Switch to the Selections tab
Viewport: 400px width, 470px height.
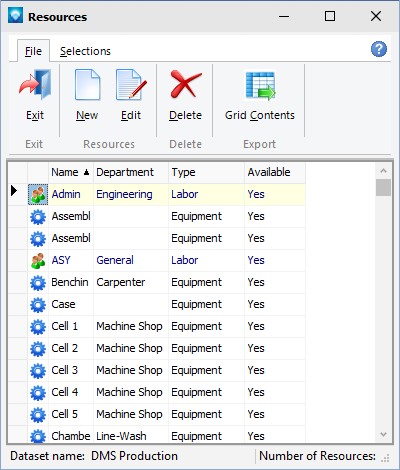pos(85,51)
